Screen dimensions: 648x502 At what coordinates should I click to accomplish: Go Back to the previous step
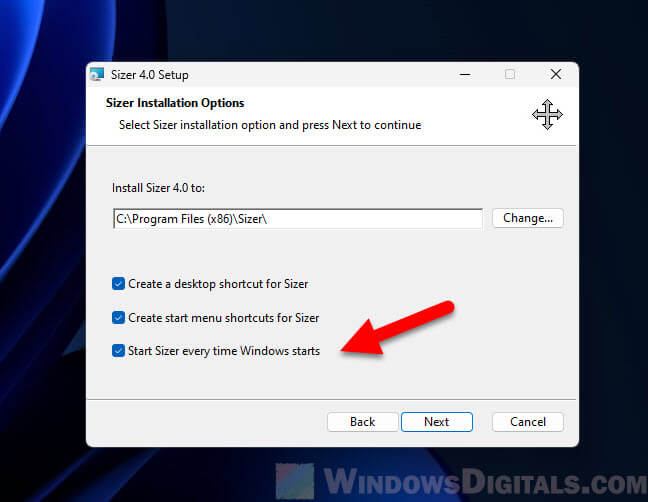(x=362, y=422)
